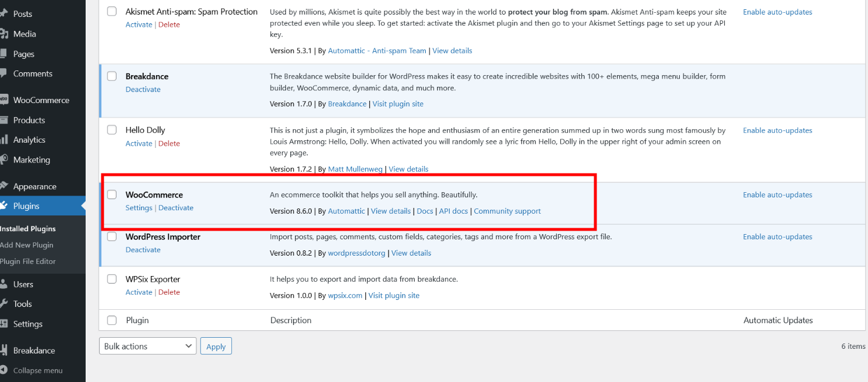868x382 pixels.
Task: Click the Plugins plug icon in sidebar
Action: tap(3, 206)
